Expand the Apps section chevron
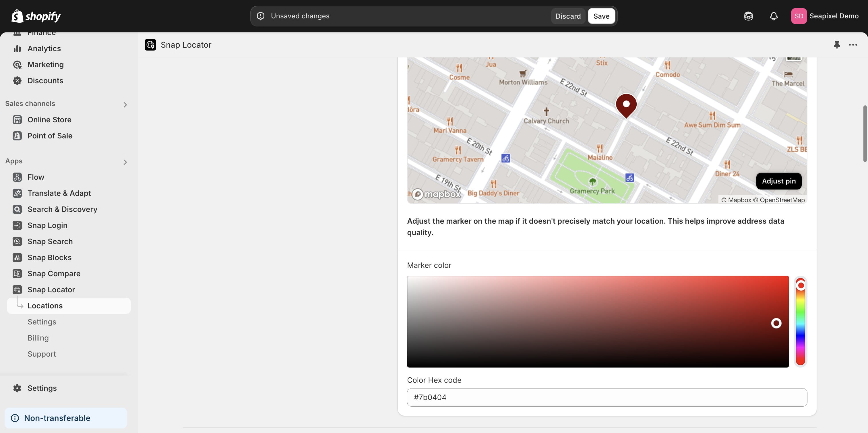Screen dimensions: 868x433 [125, 163]
